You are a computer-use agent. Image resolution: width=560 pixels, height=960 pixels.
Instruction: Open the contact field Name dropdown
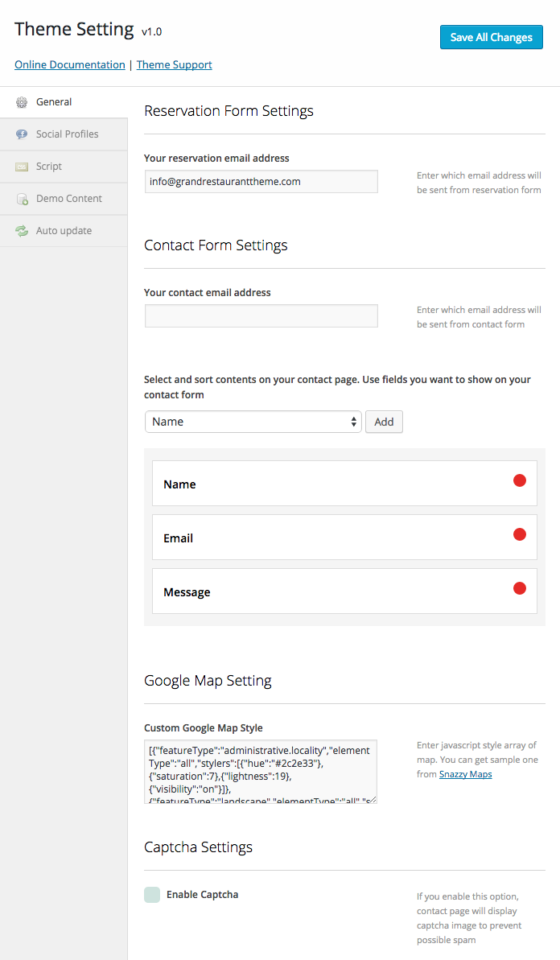253,422
